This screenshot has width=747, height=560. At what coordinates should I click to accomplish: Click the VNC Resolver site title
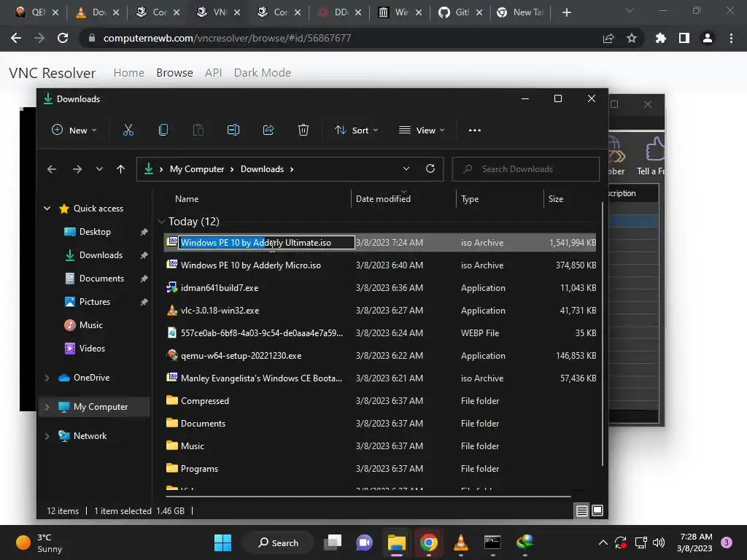coord(53,73)
